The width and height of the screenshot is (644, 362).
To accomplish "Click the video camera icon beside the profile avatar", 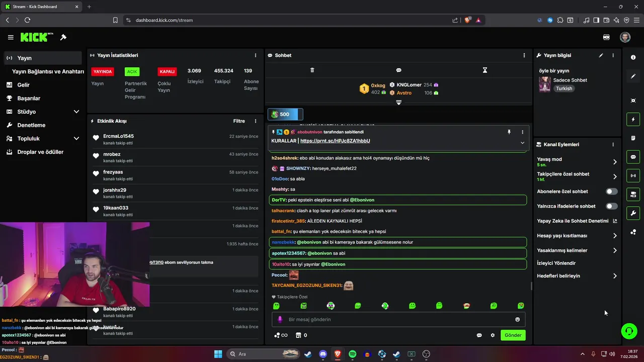I will pos(607,37).
